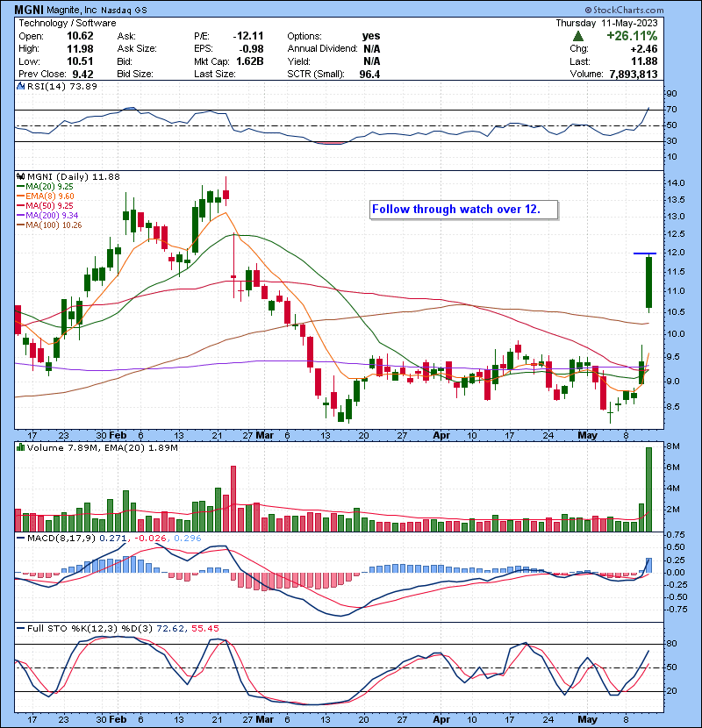The width and height of the screenshot is (702, 728).
Task: Click the Open value 10.62
Action: tap(80, 36)
